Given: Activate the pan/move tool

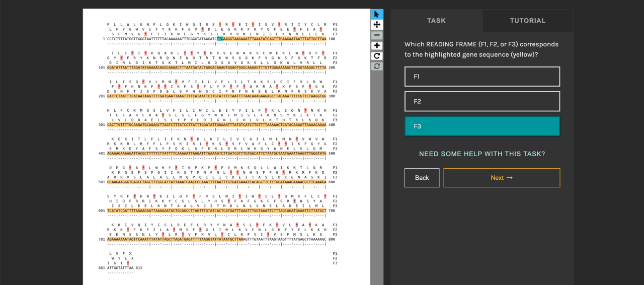Looking at the screenshot, I should (377, 25).
